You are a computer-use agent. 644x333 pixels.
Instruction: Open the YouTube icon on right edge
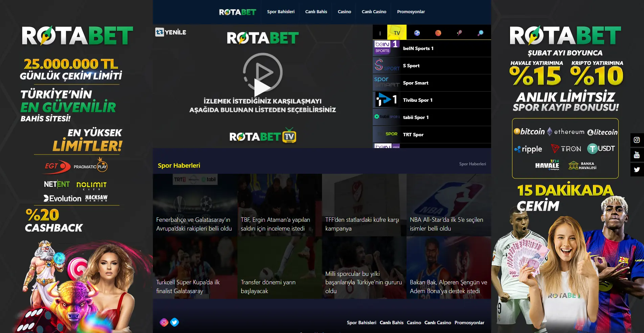coord(637,155)
